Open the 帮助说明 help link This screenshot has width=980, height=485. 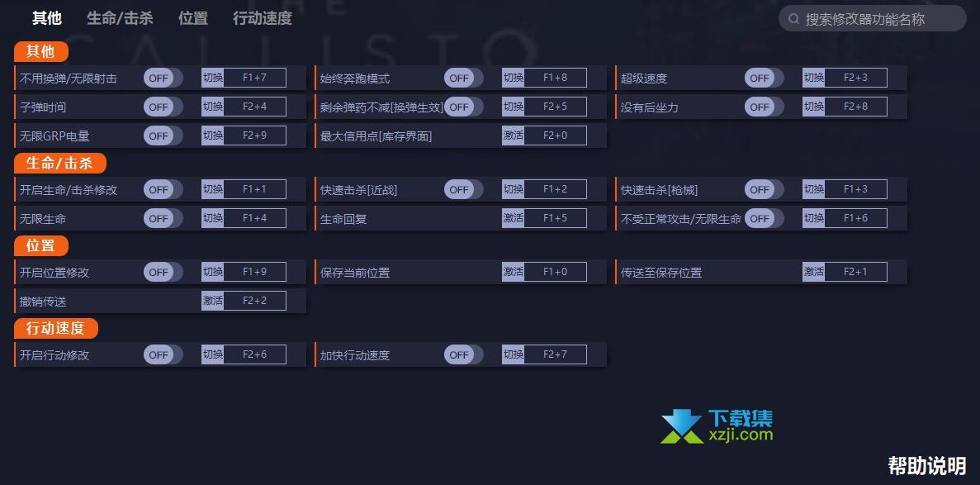927,466
